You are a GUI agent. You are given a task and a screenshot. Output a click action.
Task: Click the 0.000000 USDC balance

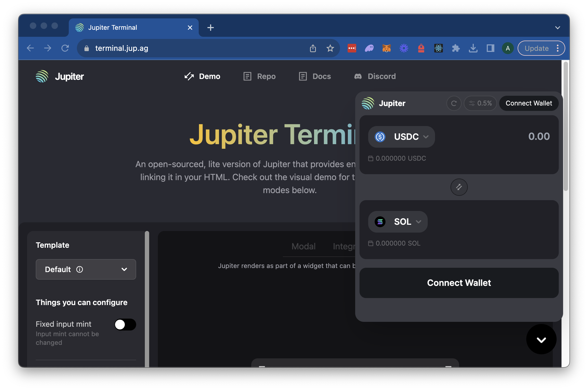tap(397, 158)
